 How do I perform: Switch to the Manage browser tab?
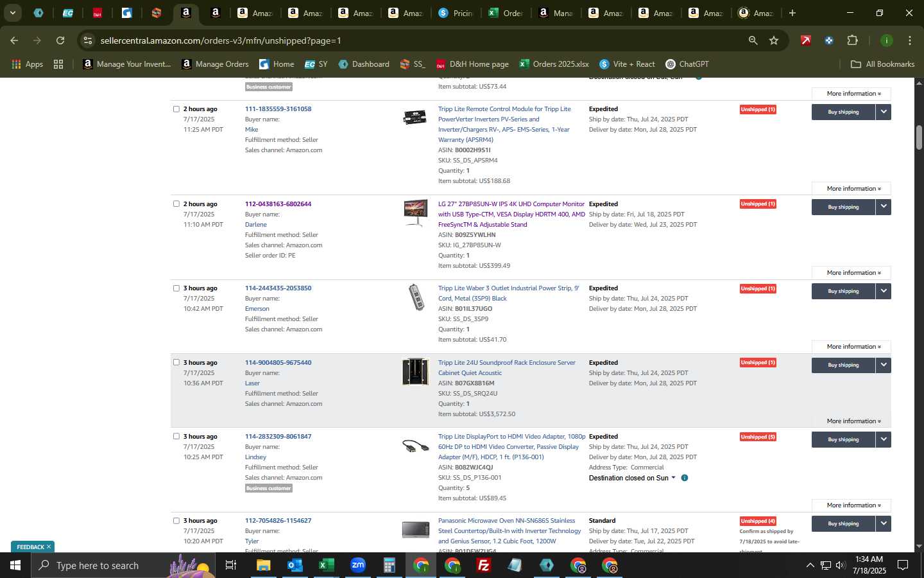click(556, 13)
